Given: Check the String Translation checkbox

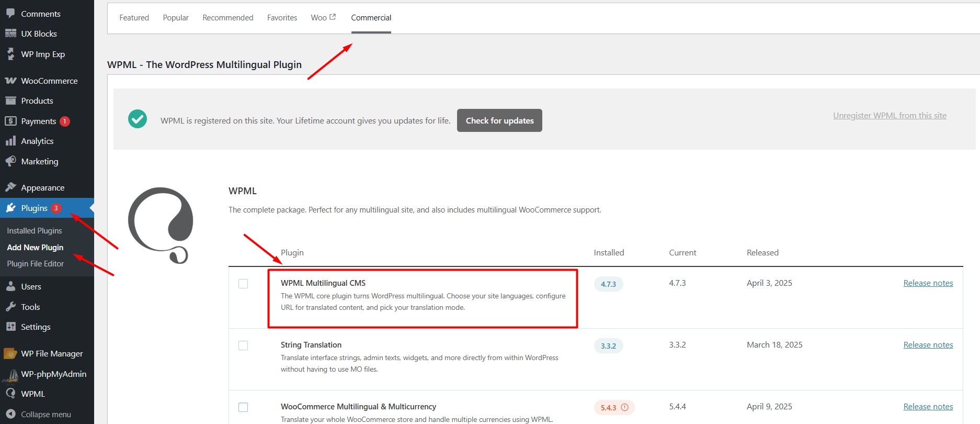Looking at the screenshot, I should tap(243, 345).
